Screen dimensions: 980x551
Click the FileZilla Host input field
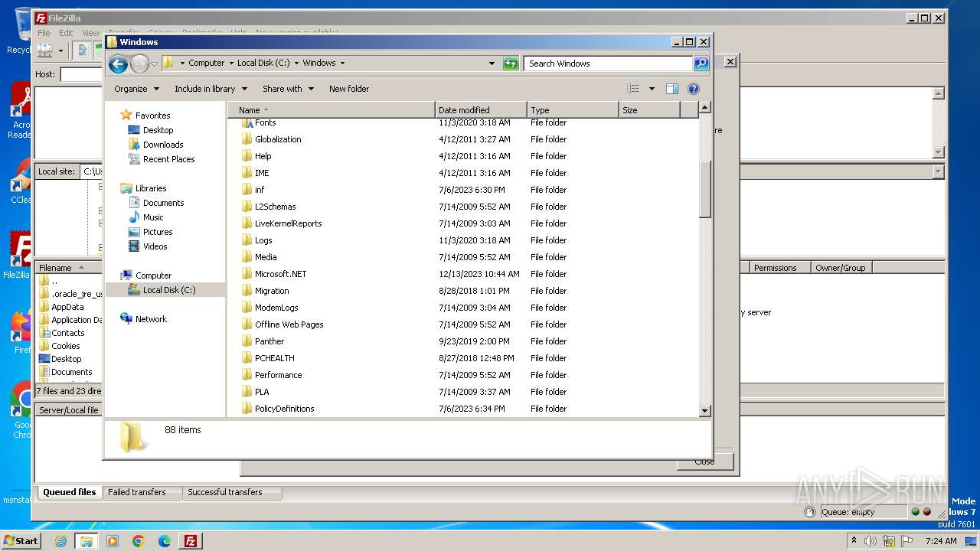pyautogui.click(x=82, y=74)
